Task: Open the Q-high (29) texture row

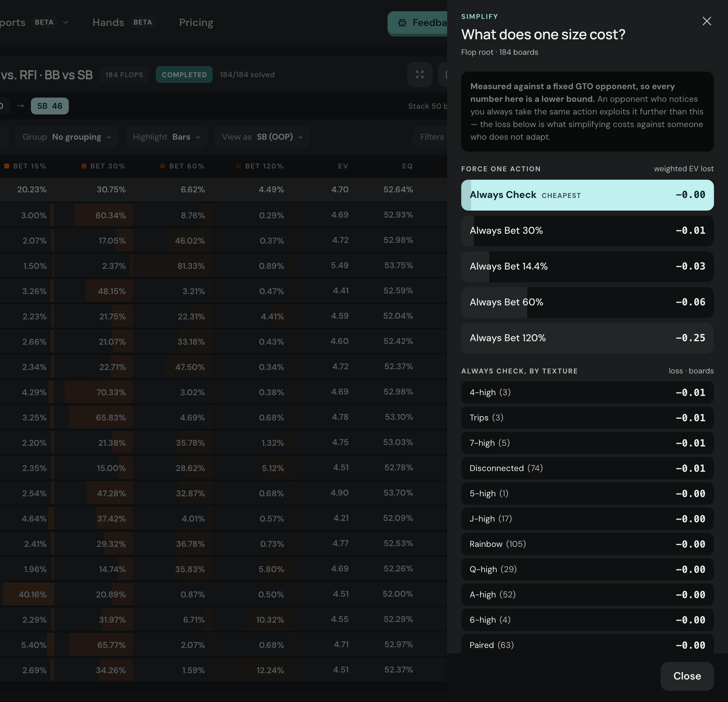Action: point(587,569)
